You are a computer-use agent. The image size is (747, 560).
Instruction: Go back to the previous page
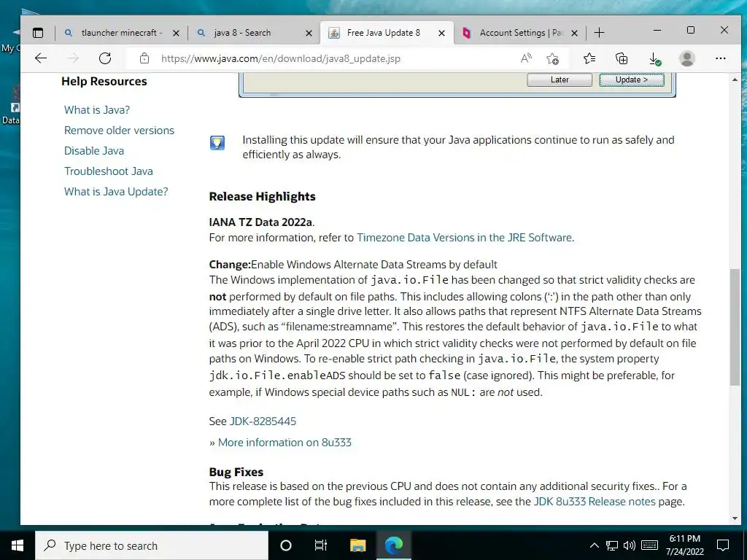coord(41,58)
